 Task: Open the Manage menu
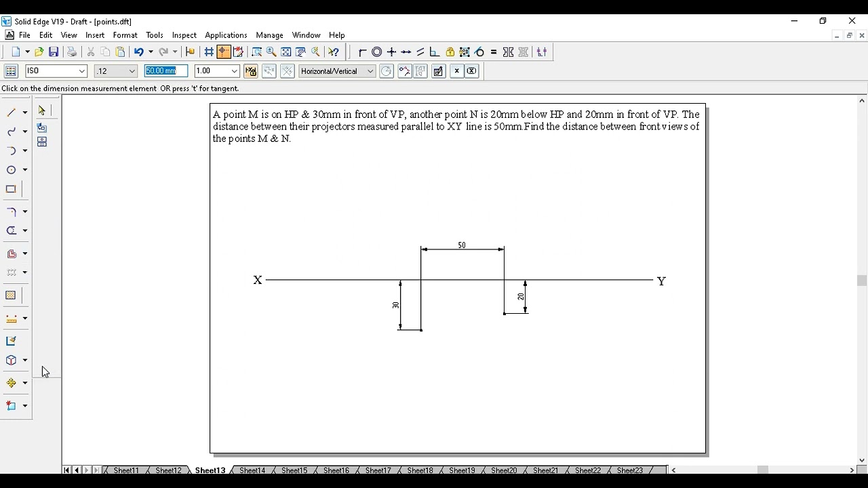coord(269,35)
